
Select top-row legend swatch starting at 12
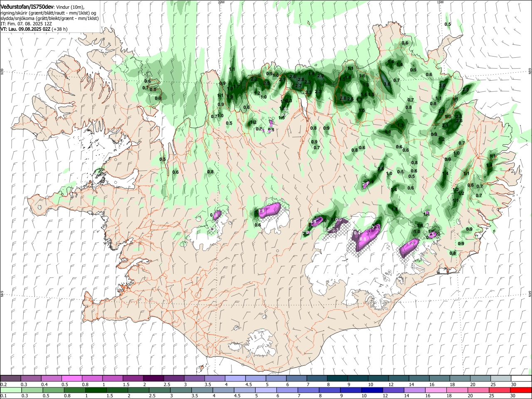coord(399,379)
